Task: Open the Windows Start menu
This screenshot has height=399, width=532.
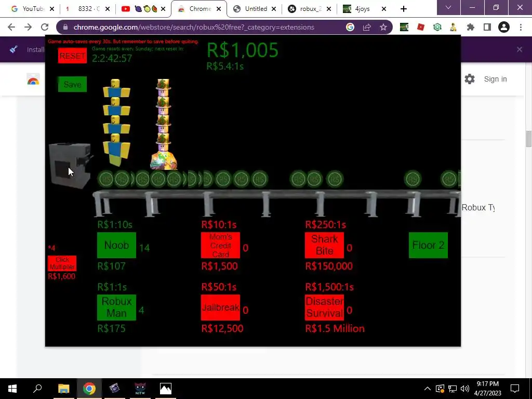Action: pyautogui.click(x=12, y=389)
